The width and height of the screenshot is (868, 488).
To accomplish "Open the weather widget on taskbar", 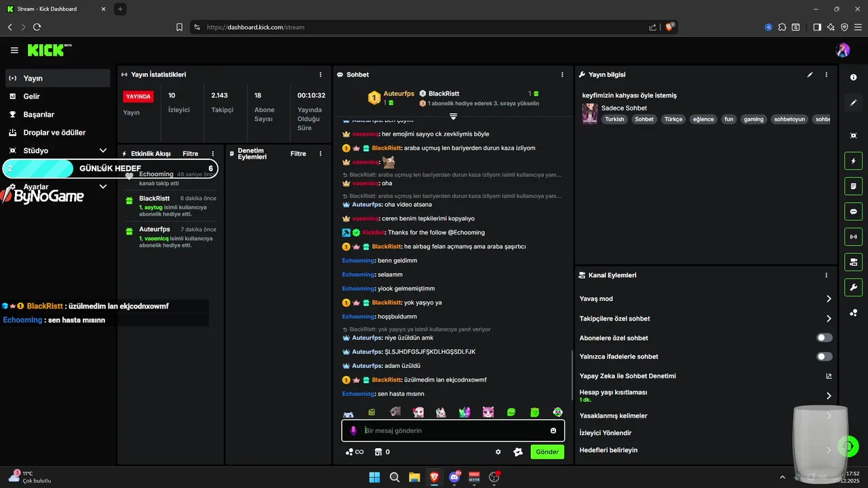I will [x=31, y=477].
